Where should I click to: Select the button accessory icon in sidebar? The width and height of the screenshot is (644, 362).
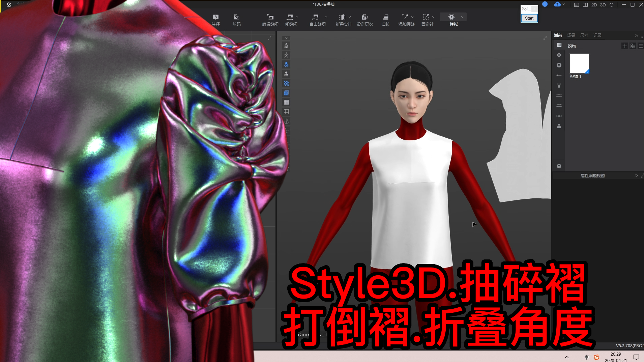[x=559, y=65]
